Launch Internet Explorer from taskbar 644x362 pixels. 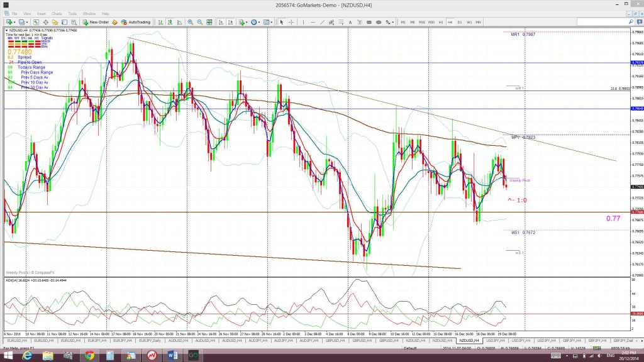(x=27, y=356)
